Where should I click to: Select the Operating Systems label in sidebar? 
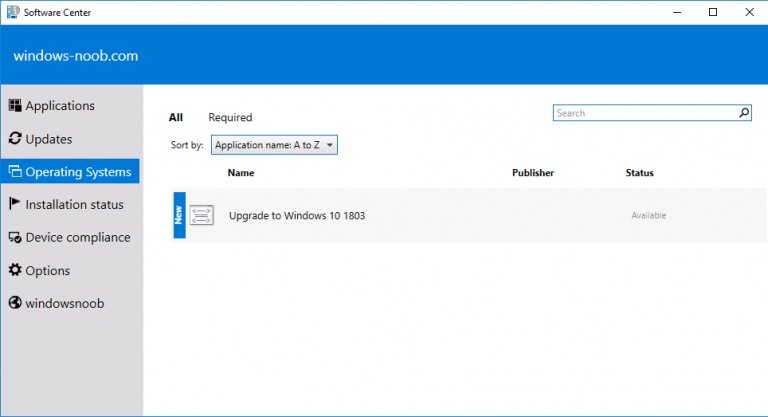pos(78,172)
